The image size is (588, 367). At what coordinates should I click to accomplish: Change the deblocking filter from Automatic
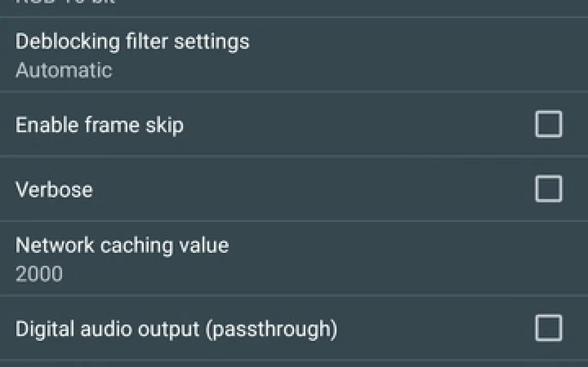294,55
